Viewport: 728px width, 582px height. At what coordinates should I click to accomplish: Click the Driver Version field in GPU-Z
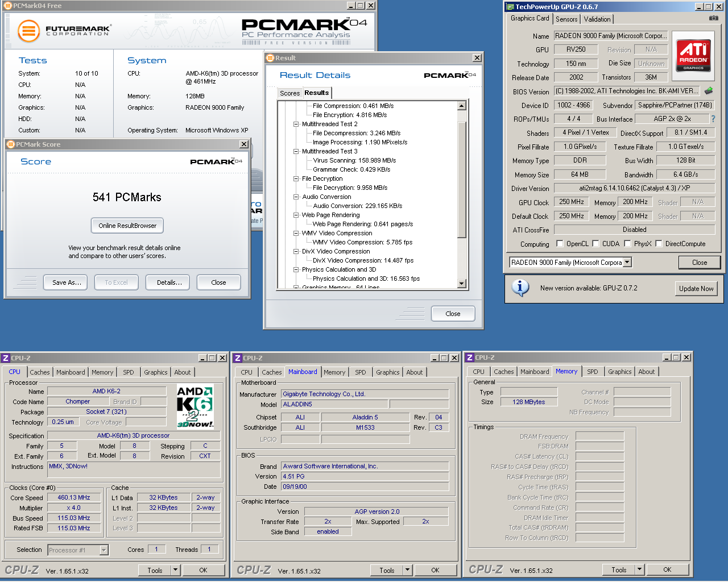click(x=634, y=188)
